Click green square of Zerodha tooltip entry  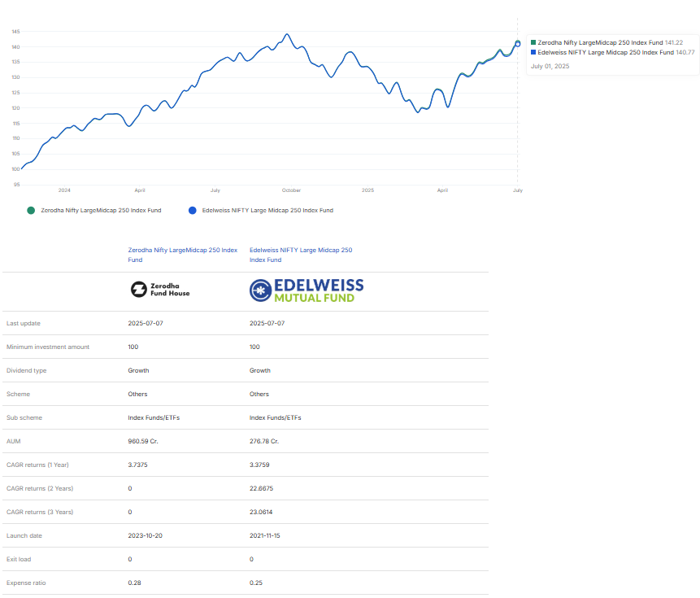pos(533,42)
